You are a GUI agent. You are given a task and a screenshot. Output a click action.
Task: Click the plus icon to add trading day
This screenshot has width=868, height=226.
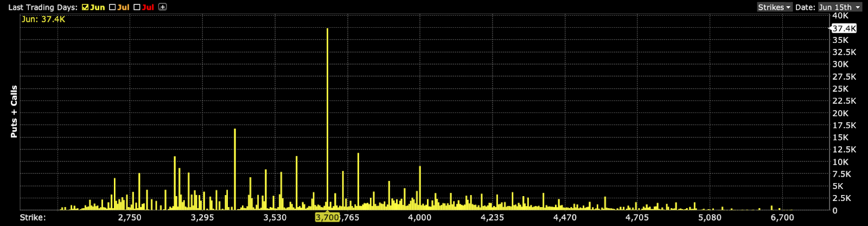[x=162, y=7]
